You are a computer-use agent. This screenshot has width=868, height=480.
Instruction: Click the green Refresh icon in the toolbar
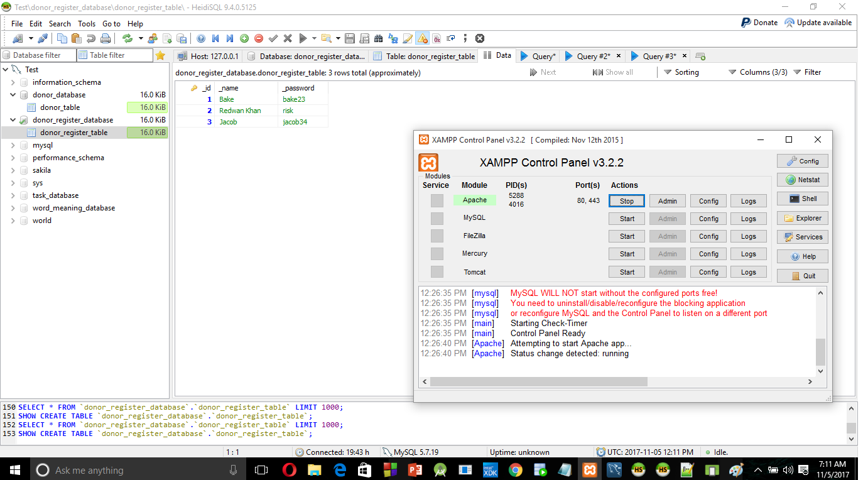127,38
